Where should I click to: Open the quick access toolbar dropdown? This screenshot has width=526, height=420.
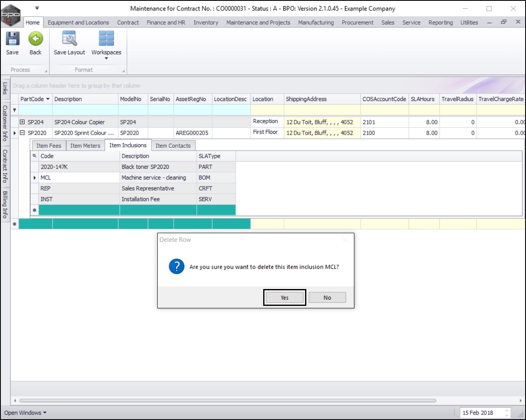(37, 8)
